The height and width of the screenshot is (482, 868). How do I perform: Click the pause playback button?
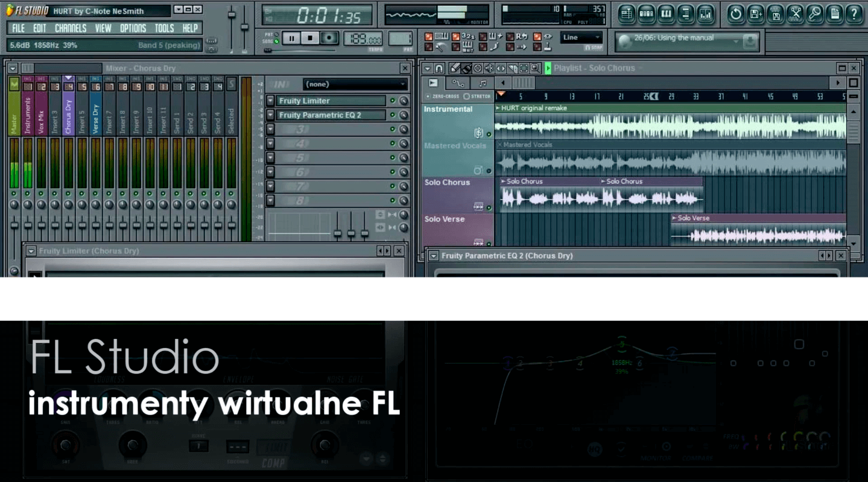[291, 38]
